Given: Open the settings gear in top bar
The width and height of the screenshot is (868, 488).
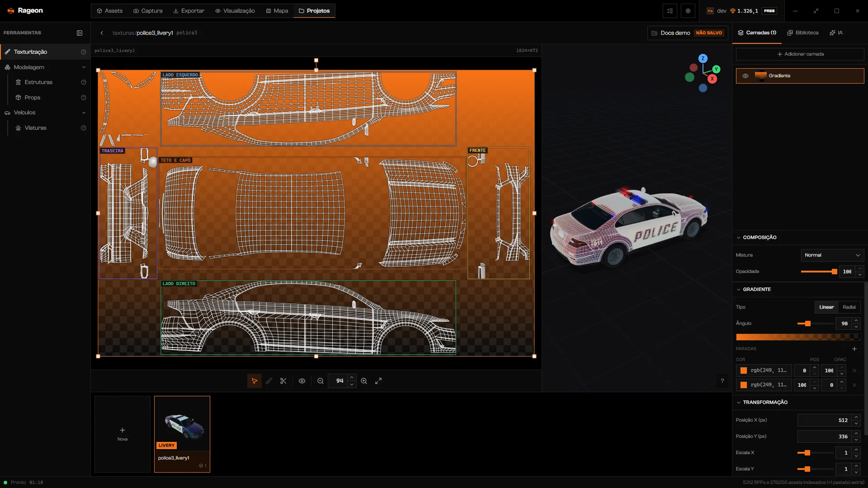Looking at the screenshot, I should click(688, 11).
